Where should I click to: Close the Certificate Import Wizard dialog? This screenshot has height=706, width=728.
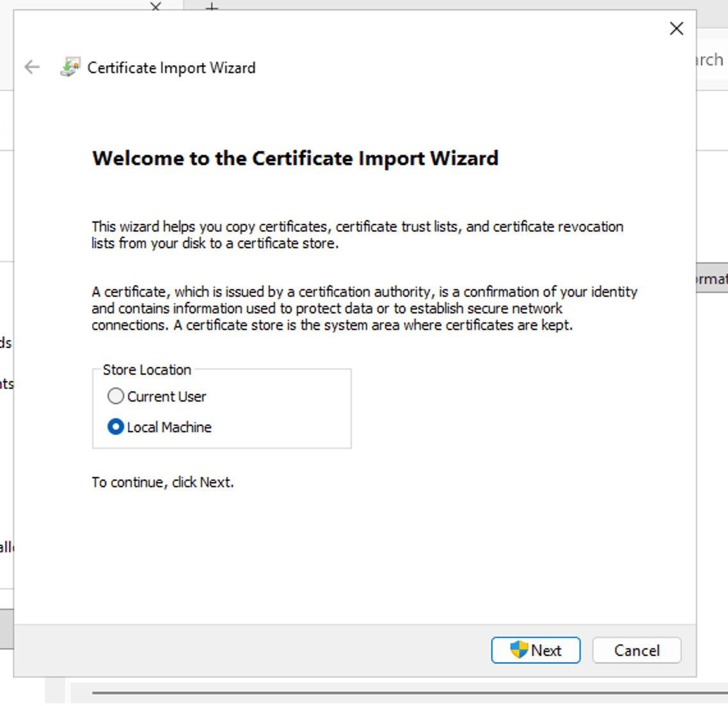676,29
